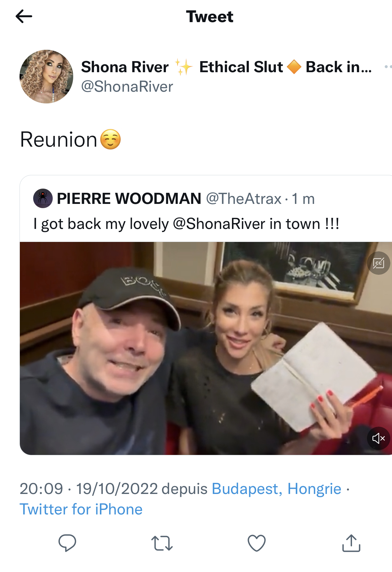This screenshot has height=572, width=392.
Task: Toggle closed captions on the video
Action: point(379,263)
